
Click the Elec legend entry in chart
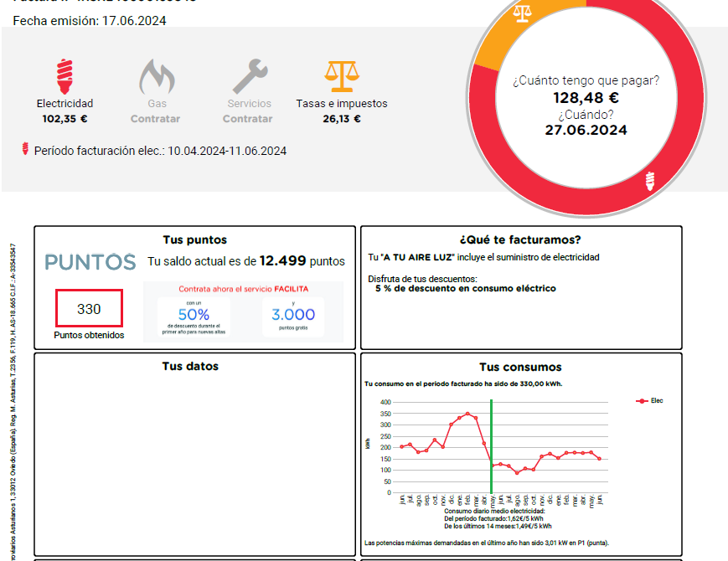click(x=649, y=401)
